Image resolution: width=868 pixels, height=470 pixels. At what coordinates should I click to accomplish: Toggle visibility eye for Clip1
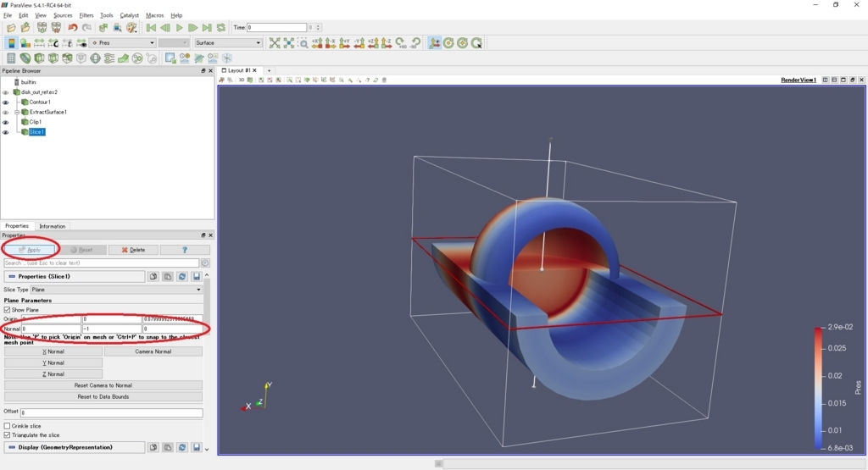(6, 122)
